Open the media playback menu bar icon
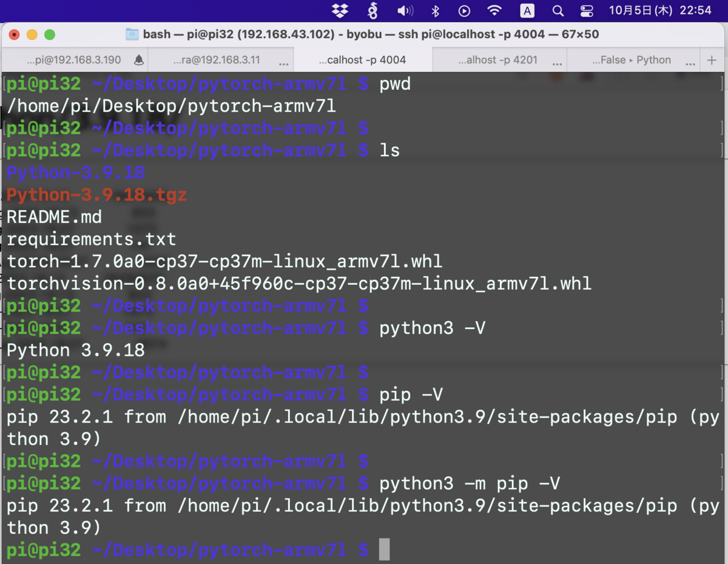 (x=463, y=10)
